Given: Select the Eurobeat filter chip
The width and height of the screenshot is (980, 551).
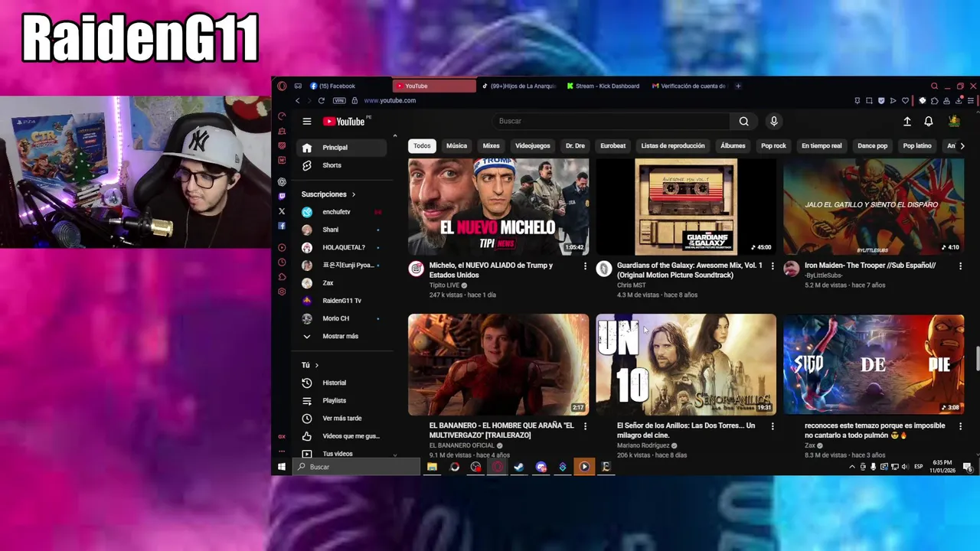Looking at the screenshot, I should tap(612, 145).
